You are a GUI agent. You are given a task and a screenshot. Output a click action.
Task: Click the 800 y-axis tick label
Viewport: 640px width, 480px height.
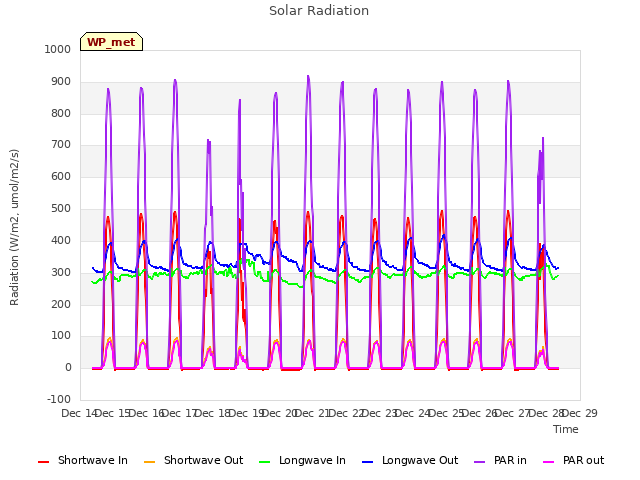pos(61,113)
